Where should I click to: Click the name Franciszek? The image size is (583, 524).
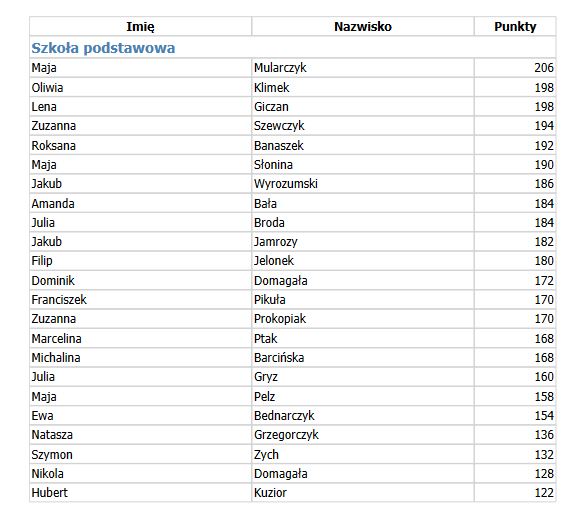click(59, 299)
